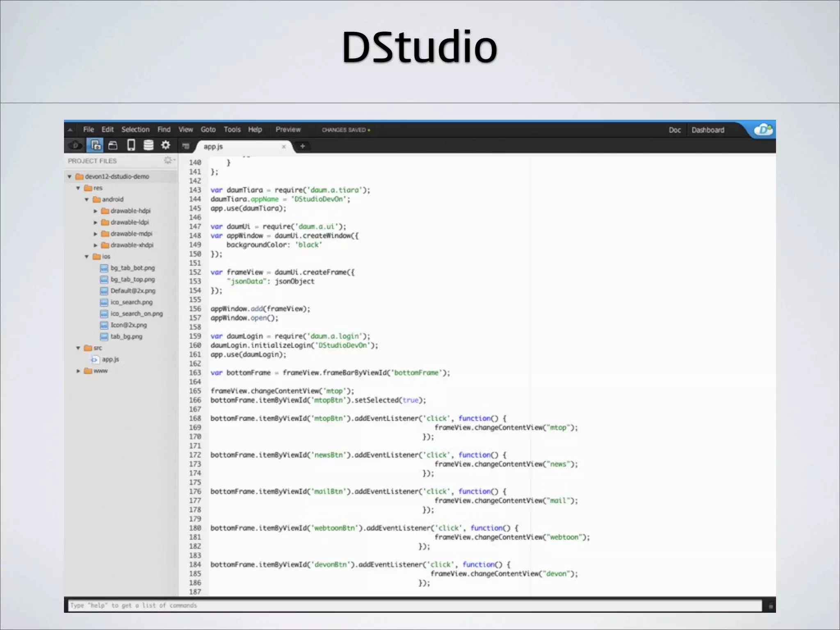The image size is (840, 630).
Task: Click the bg_tab_bot.png image file icon
Action: (104, 268)
